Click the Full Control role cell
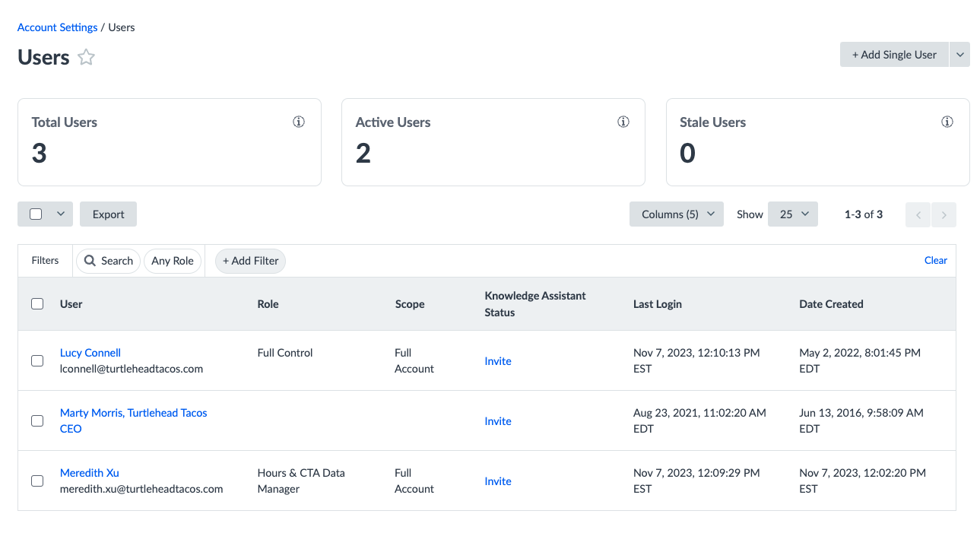980x533 pixels. [285, 353]
